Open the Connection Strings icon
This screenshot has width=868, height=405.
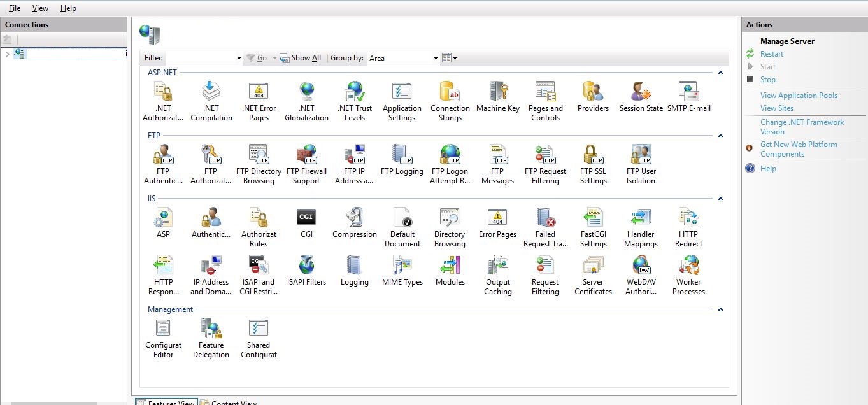click(x=450, y=92)
